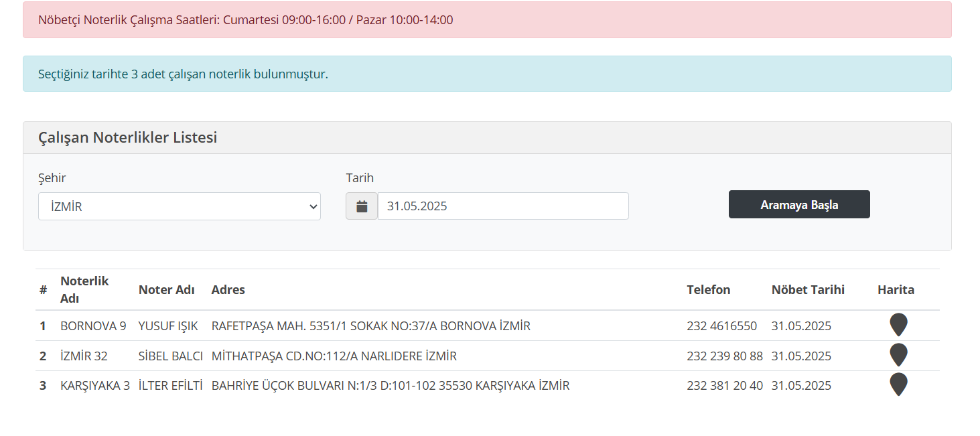This screenshot has width=980, height=436.
Task: Click notary name SİBEL BALCI
Action: [171, 356]
